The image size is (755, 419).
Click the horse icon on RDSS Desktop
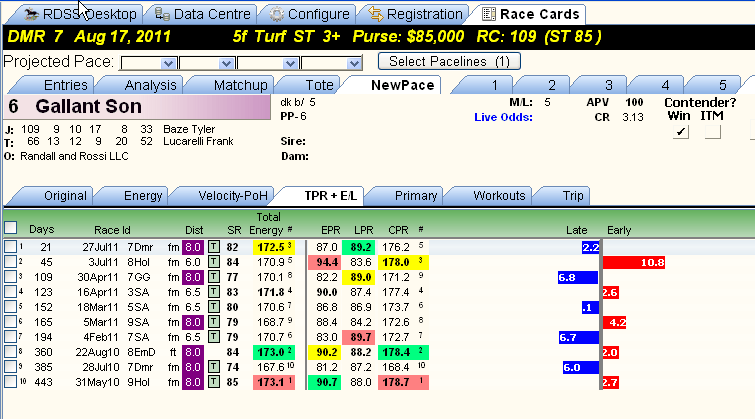tap(32, 15)
